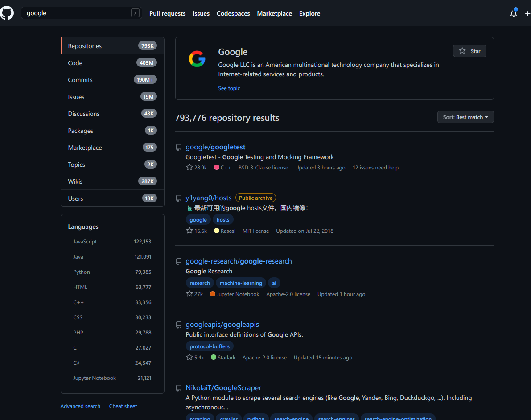This screenshot has width=531, height=420.
Task: Open Marketplace in the top navigation
Action: (274, 13)
